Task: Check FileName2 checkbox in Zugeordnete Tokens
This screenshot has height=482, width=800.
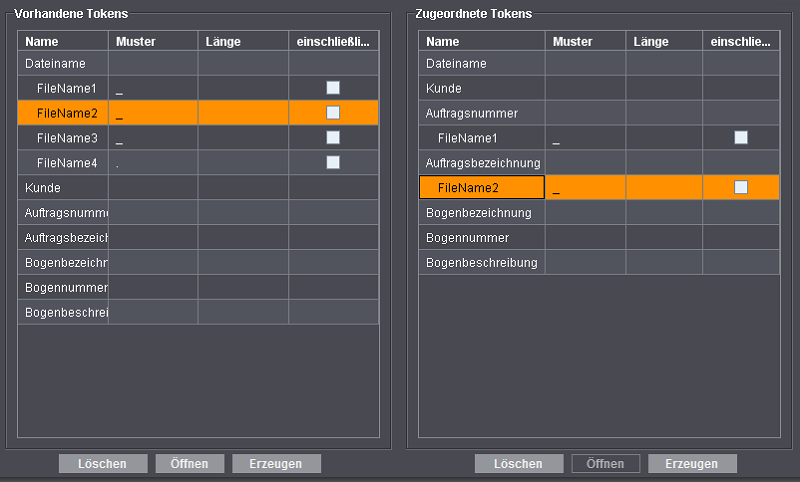Action: (x=741, y=187)
